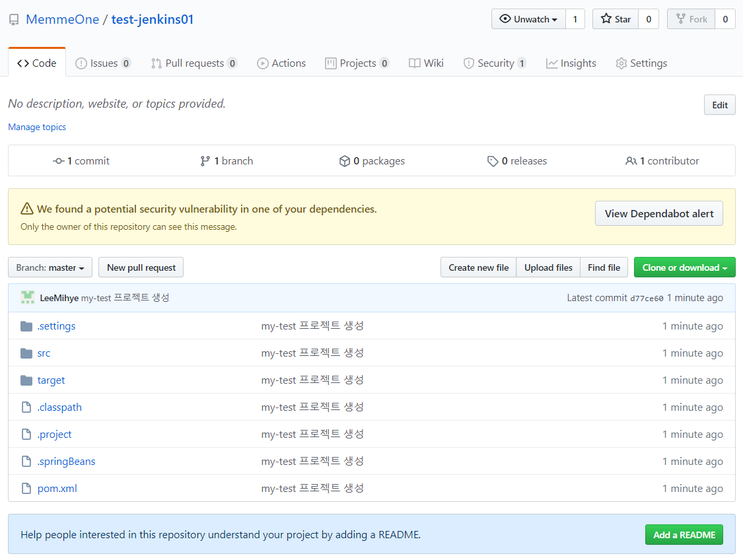Click the watchers count next to Unwatch
743x560 pixels.
click(575, 19)
